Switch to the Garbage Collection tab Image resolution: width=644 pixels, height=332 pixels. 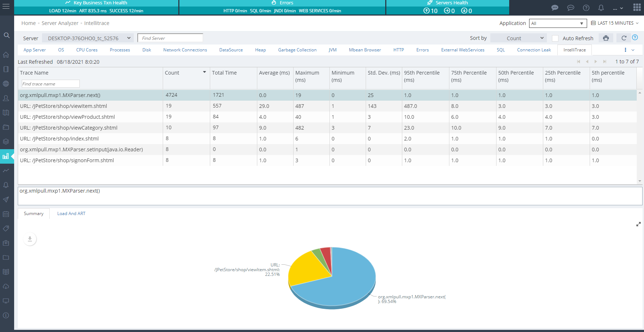click(x=297, y=50)
